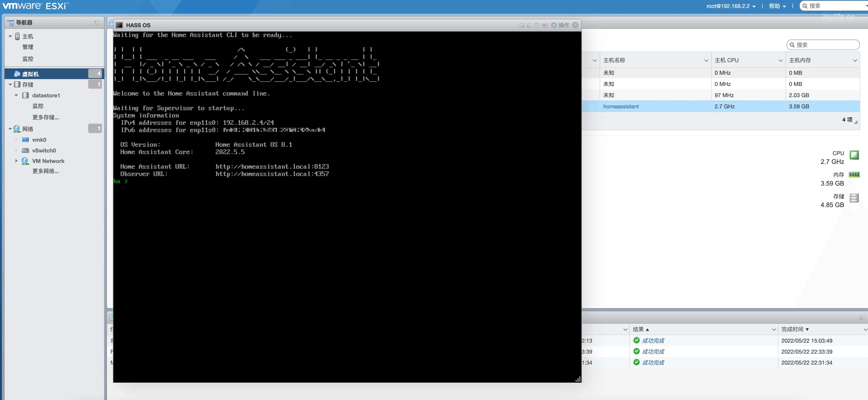Open the 帮助 help menu

pyautogui.click(x=777, y=6)
